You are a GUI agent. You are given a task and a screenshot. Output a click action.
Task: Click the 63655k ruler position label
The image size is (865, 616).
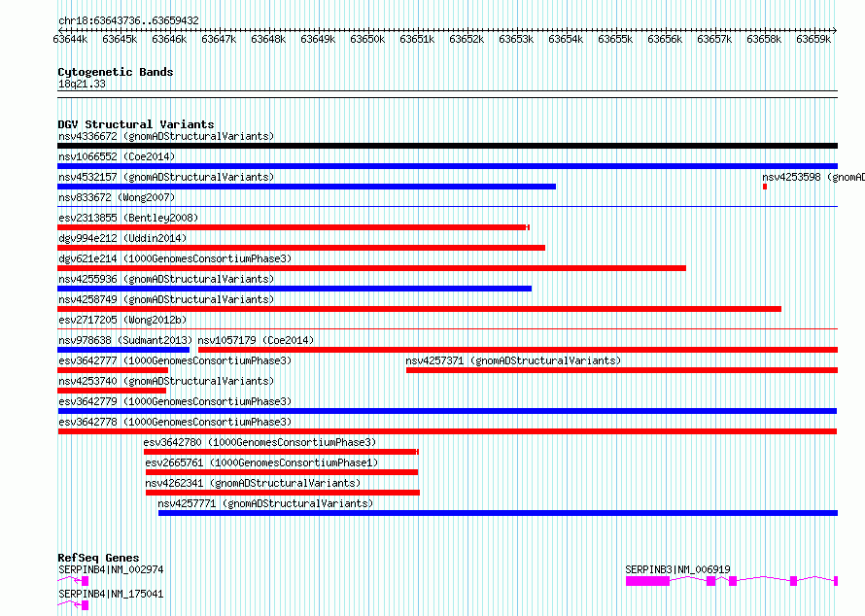coord(615,39)
